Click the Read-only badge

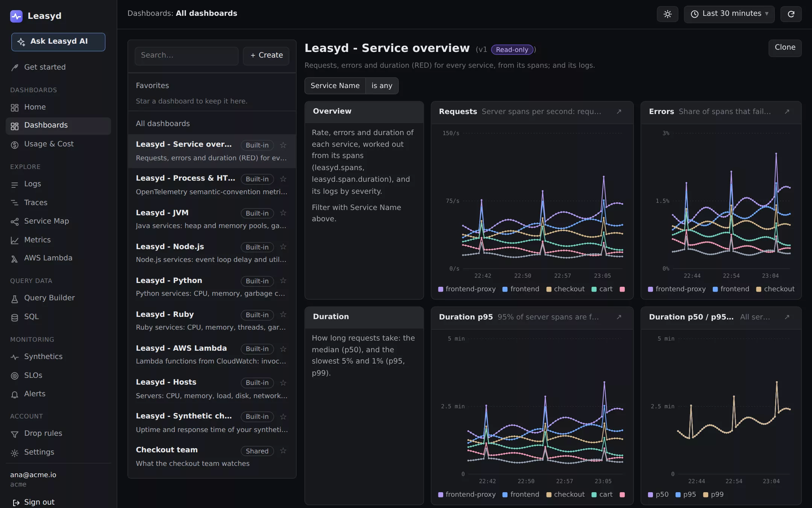[512, 50]
